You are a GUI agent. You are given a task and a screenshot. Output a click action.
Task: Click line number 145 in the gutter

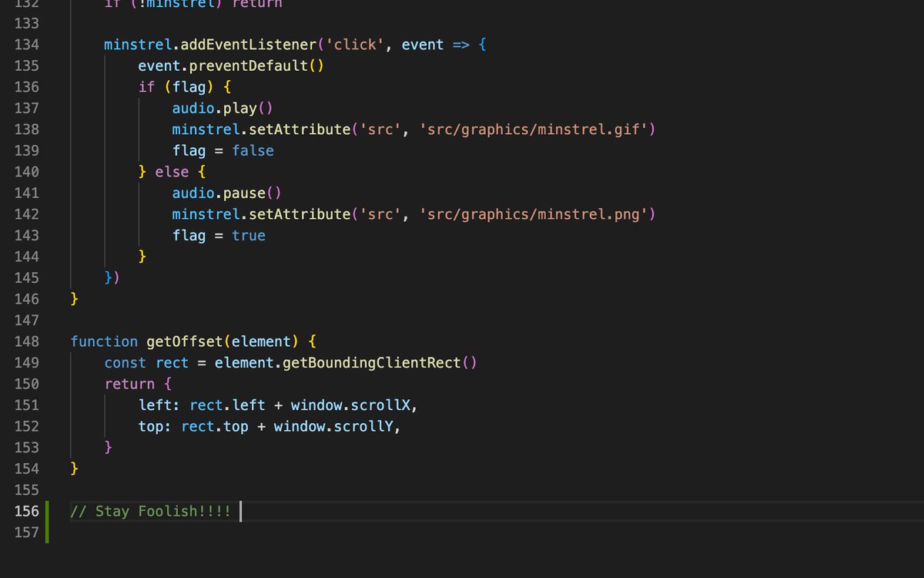[x=26, y=277]
